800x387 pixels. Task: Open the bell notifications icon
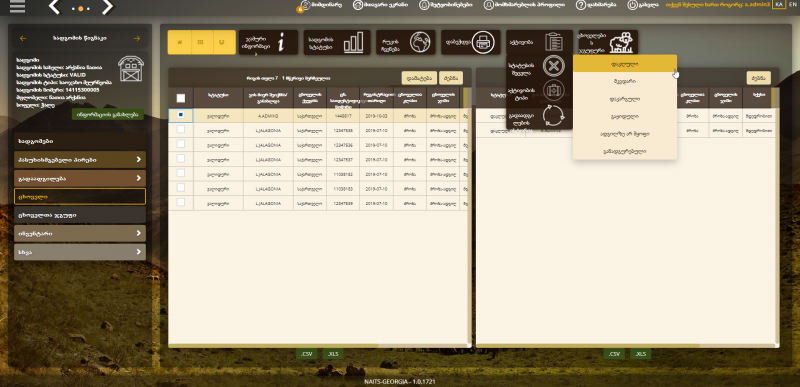click(424, 5)
